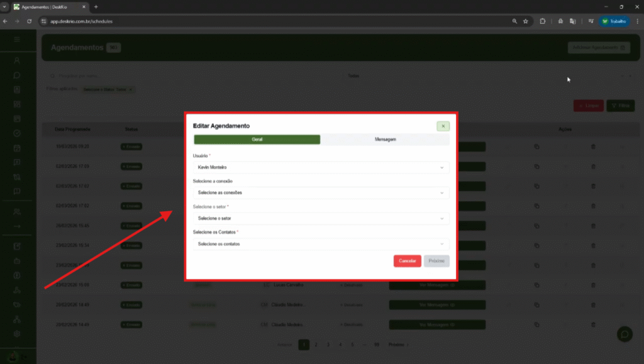644x364 pixels.
Task: Bookmark this page with the star icon
Action: click(526, 21)
